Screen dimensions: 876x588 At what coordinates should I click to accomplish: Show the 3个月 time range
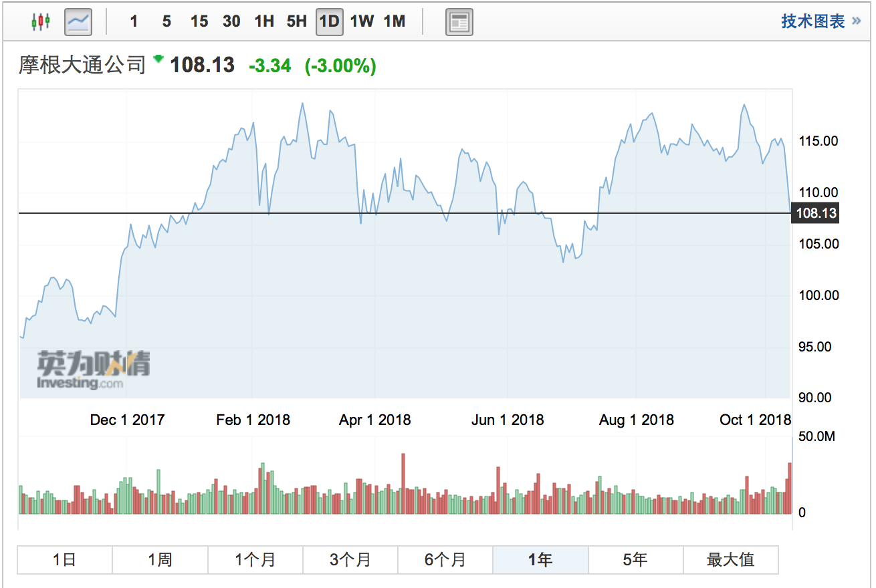(350, 560)
